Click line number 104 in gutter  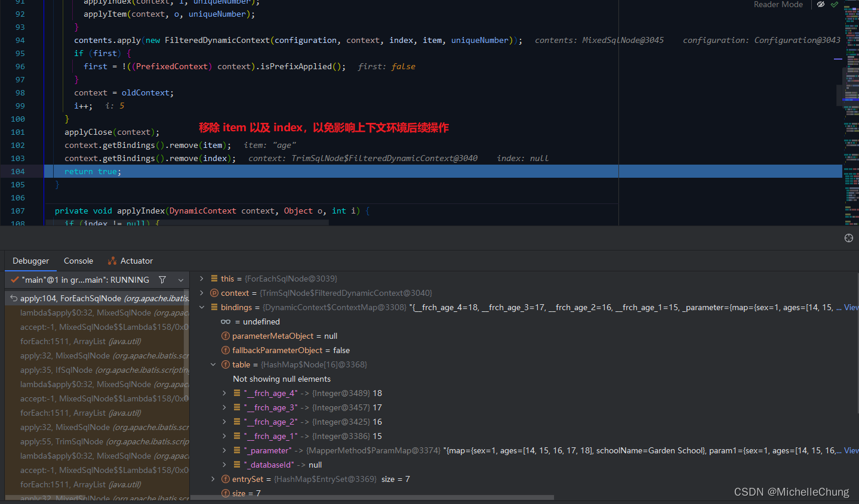point(18,171)
